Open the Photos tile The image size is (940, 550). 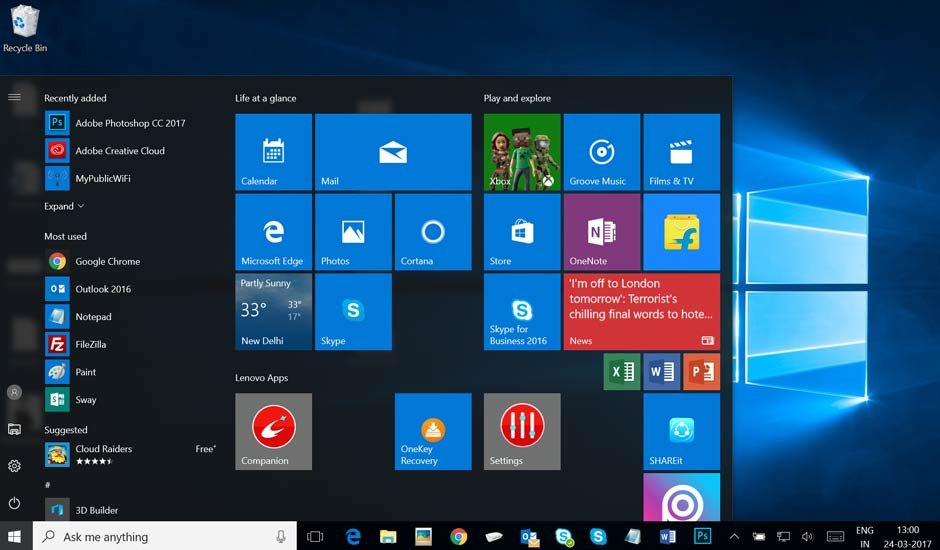(353, 232)
